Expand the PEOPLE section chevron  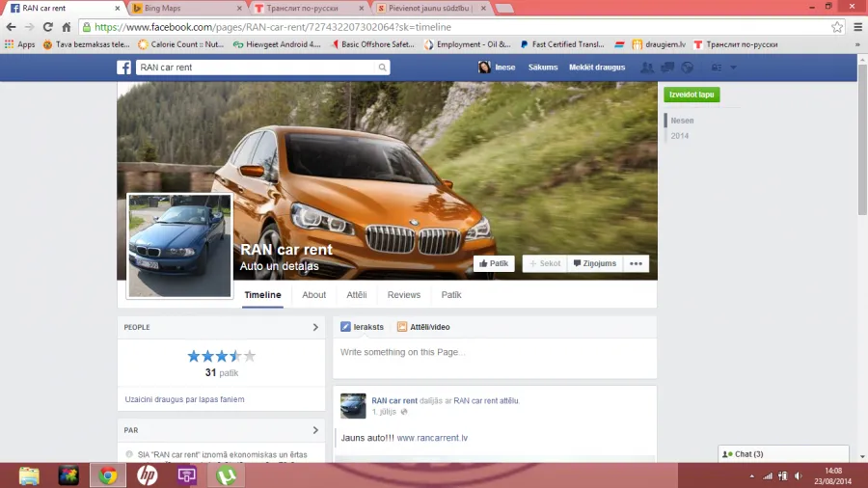coord(315,327)
